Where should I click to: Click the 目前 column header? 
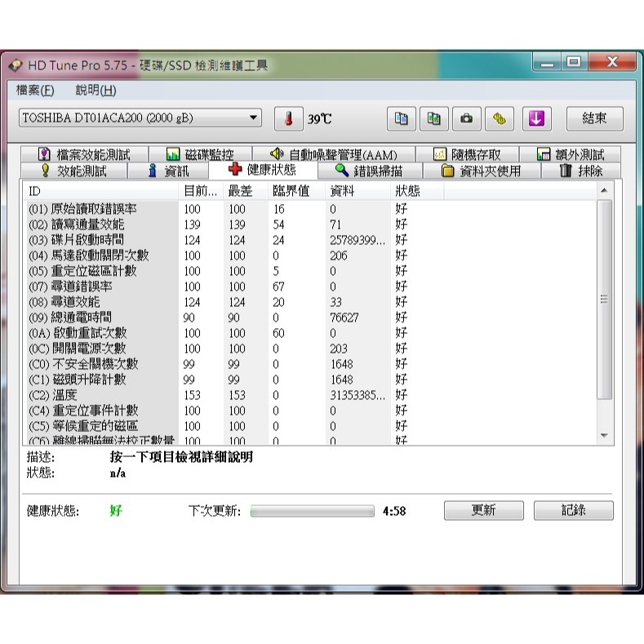point(201,191)
